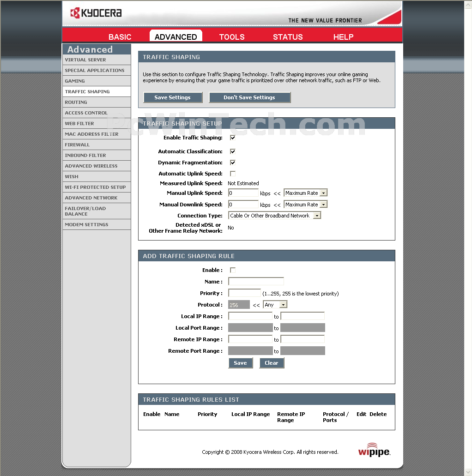This screenshot has height=476, width=472.
Task: Go to Advanced Network settings
Action: click(x=97, y=198)
